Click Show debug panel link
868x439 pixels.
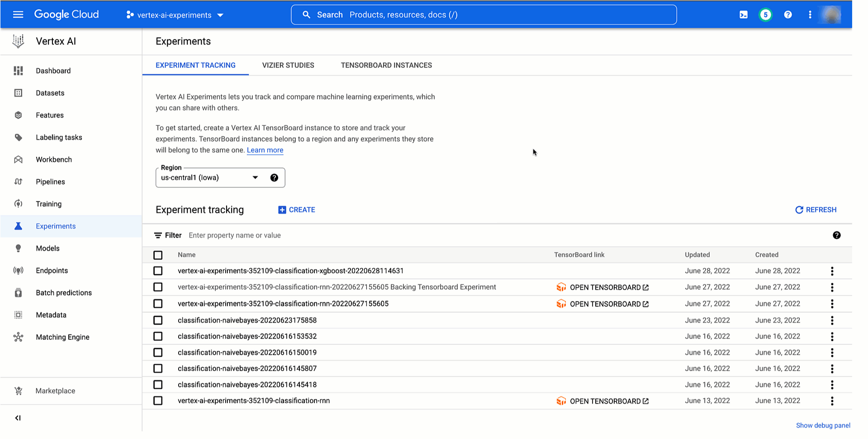(x=823, y=425)
